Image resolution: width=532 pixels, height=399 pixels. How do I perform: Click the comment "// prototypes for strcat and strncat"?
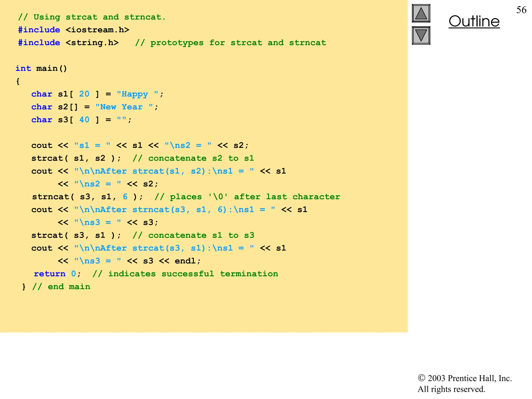[x=231, y=43]
